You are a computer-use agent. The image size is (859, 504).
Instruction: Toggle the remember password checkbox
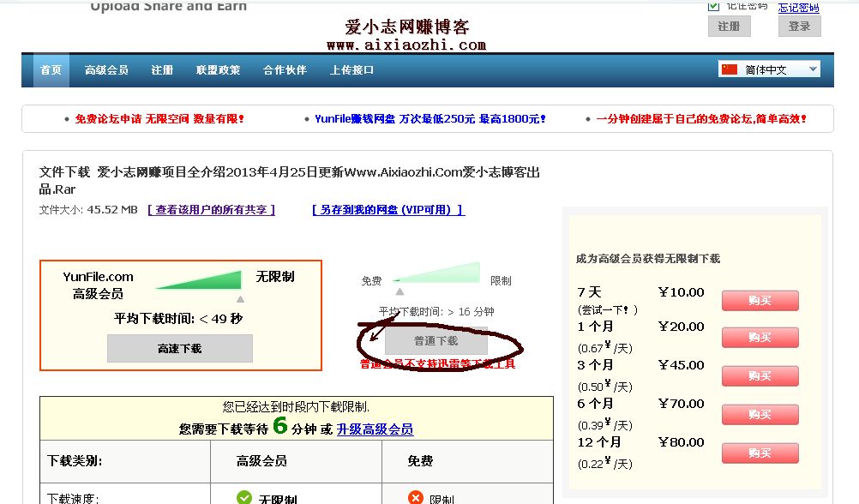pyautogui.click(x=713, y=6)
